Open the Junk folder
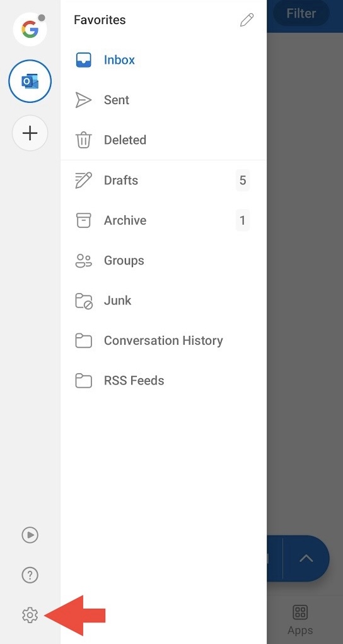The image size is (343, 644). point(163,301)
